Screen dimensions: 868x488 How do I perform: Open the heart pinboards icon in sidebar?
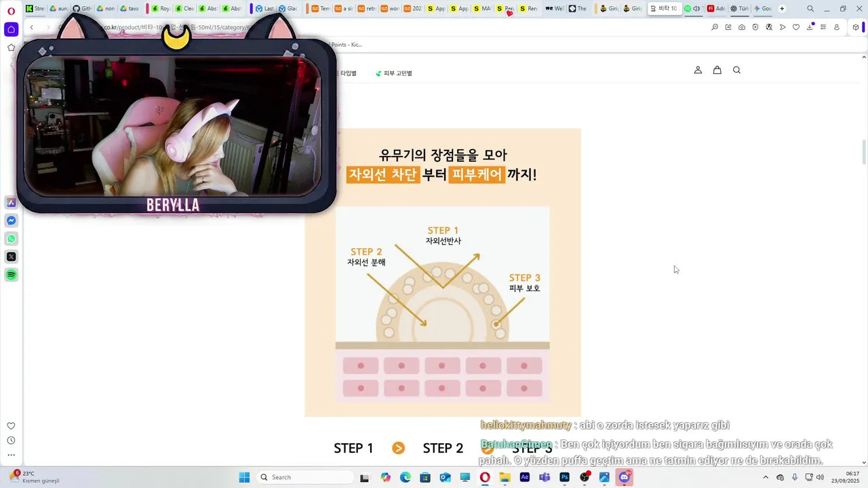click(11, 426)
